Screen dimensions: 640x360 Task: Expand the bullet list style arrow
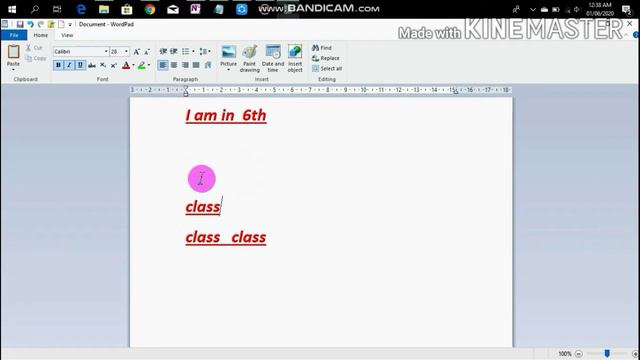pos(193,51)
